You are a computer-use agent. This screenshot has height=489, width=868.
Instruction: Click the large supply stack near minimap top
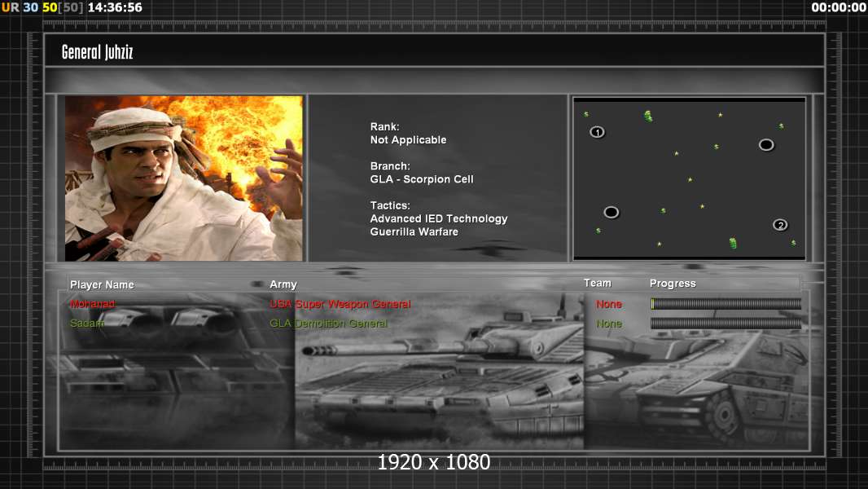point(648,117)
